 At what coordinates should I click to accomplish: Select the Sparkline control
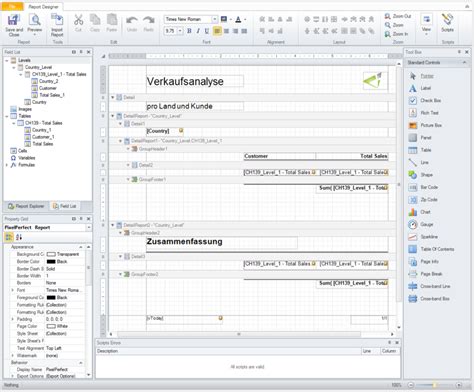[x=429, y=237]
